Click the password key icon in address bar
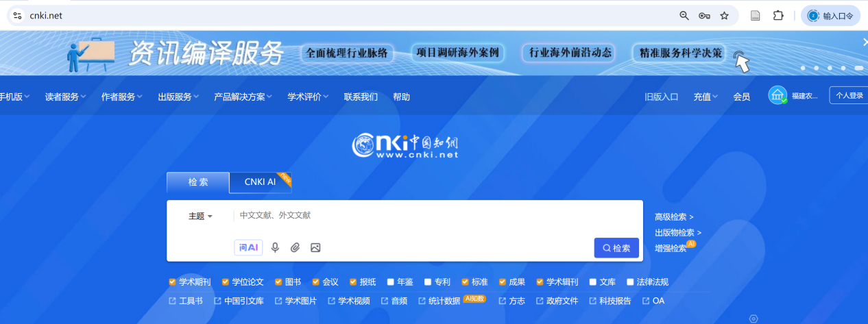 704,16
